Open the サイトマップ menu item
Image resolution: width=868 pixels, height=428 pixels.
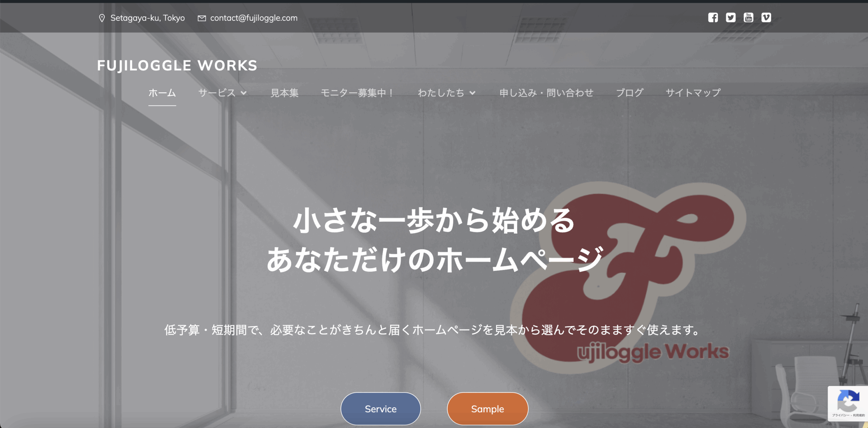pos(693,93)
